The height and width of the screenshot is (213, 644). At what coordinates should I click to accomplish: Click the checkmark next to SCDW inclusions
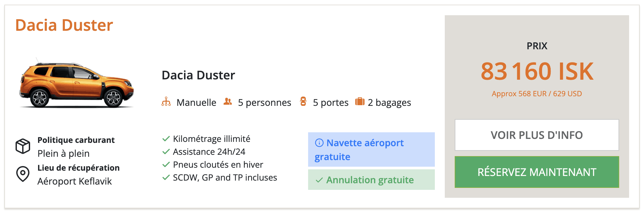tap(166, 177)
